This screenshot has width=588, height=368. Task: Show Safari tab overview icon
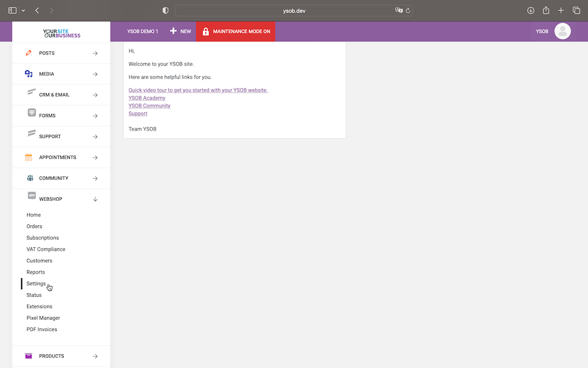577,10
